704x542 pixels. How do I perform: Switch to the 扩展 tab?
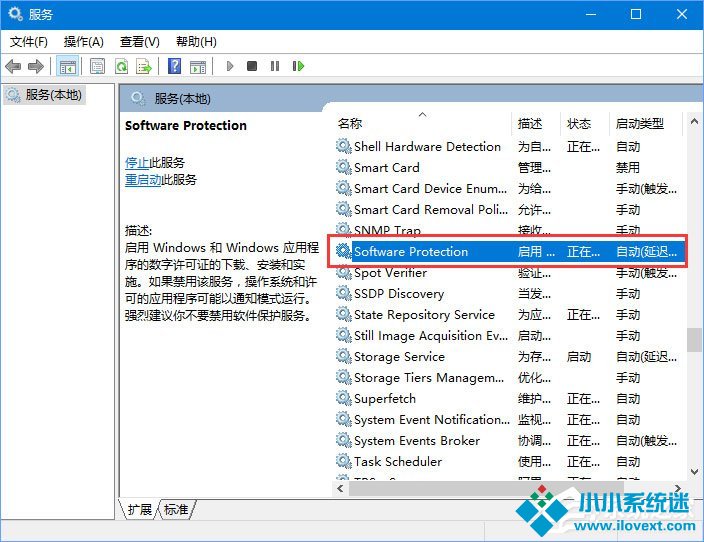pos(139,510)
